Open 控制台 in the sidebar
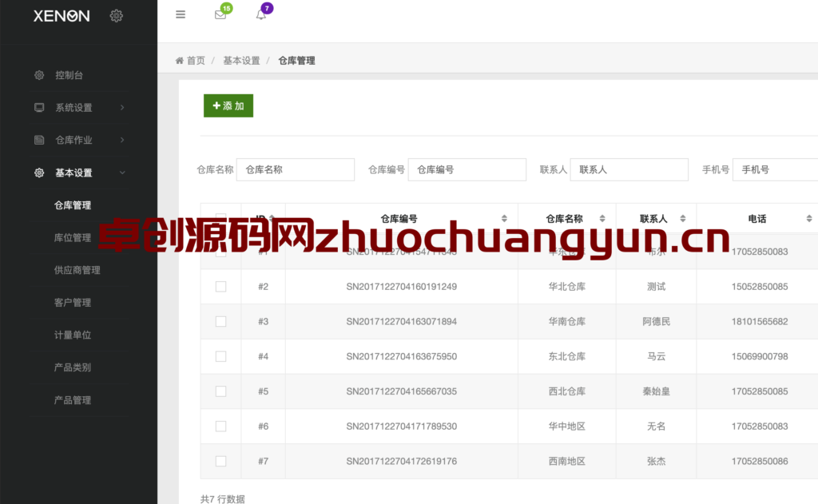 69,75
